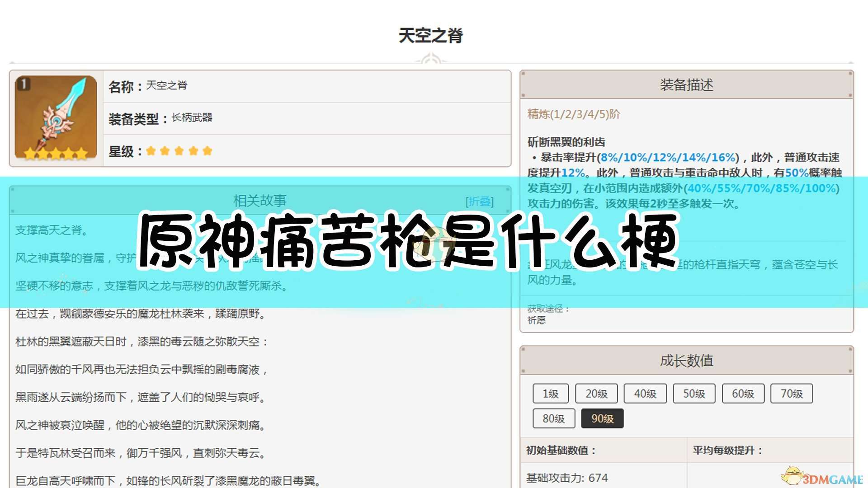
Task: Click story line 于是特瓦林受召而来
Action: point(140,453)
